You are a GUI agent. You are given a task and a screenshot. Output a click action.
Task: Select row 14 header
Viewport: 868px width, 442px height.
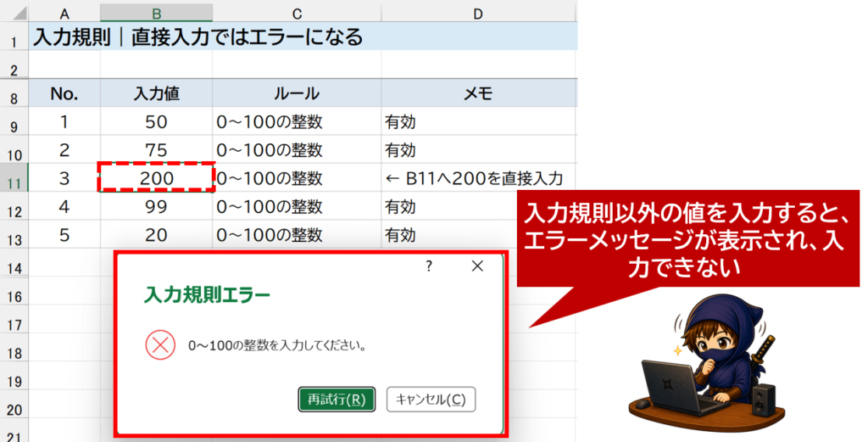(14, 262)
